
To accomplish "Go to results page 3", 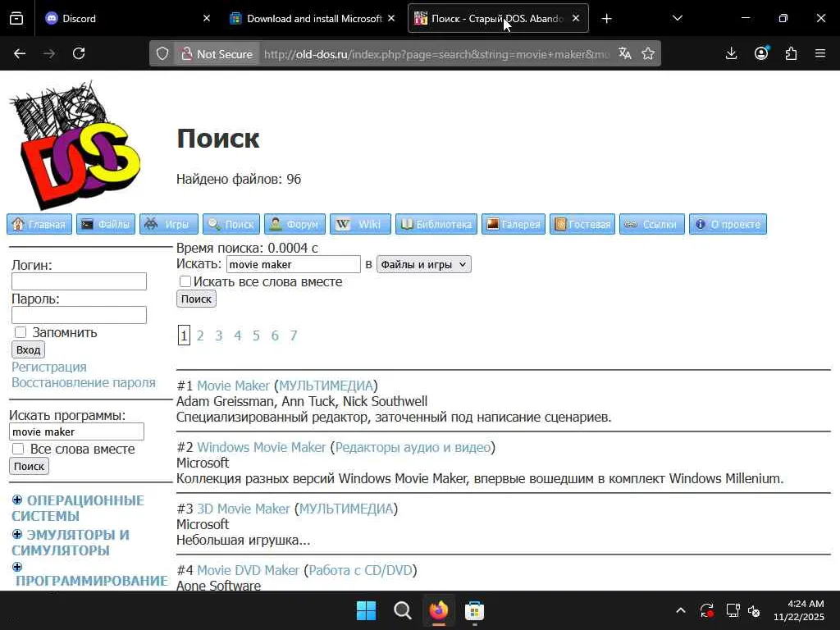I will 218,336.
